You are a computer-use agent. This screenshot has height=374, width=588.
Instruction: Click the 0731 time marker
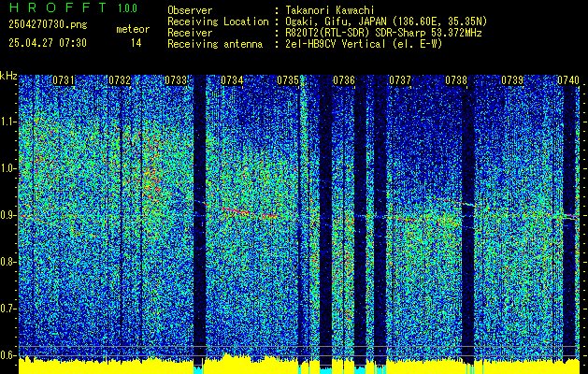click(x=64, y=80)
